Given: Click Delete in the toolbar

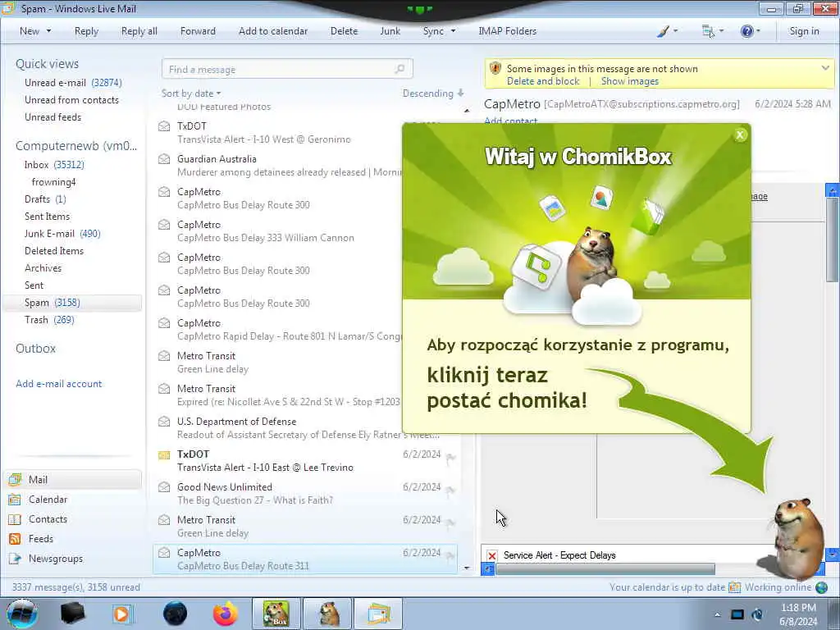Looking at the screenshot, I should 344,31.
